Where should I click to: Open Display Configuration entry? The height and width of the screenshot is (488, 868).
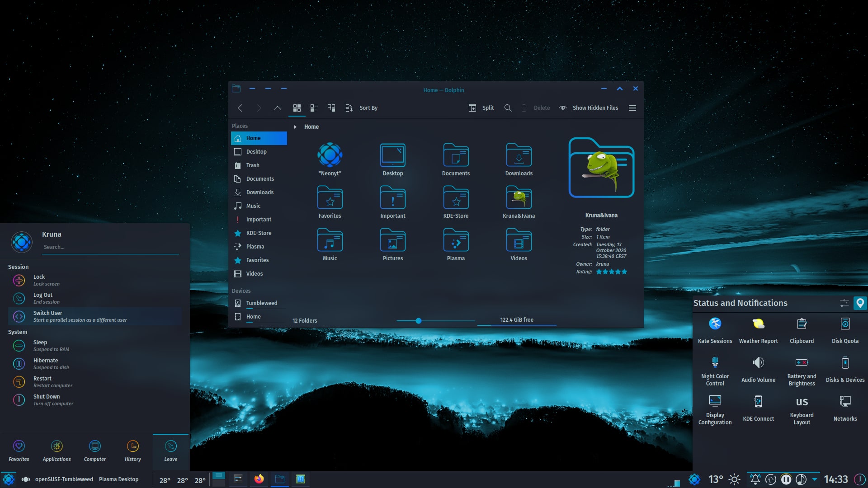(715, 409)
